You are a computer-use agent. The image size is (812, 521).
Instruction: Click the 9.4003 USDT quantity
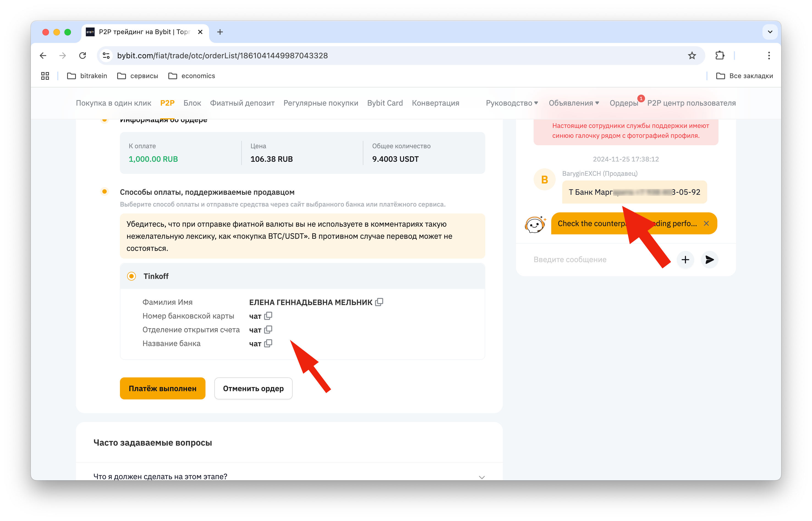[395, 159]
